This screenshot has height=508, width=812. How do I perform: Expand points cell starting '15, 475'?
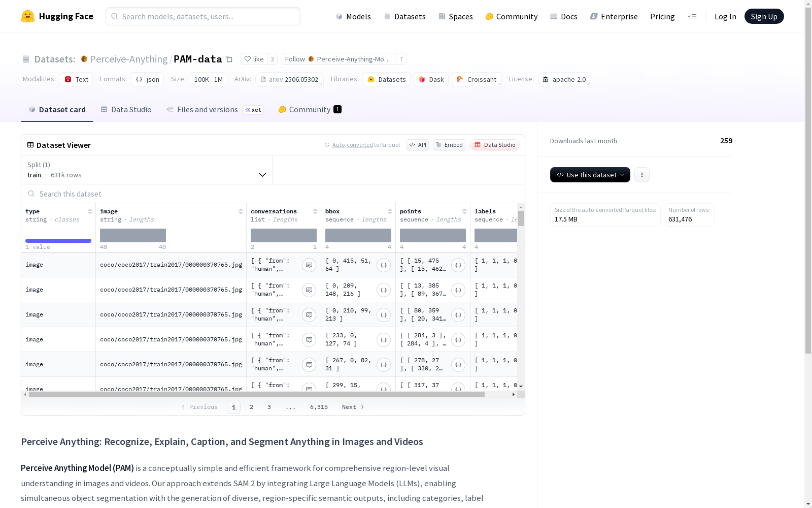tap(458, 265)
